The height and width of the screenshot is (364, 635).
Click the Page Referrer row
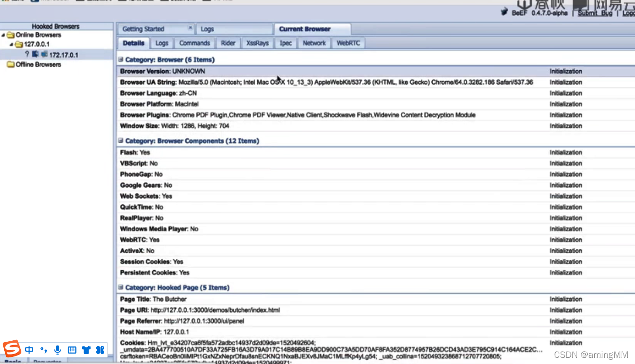(x=376, y=321)
